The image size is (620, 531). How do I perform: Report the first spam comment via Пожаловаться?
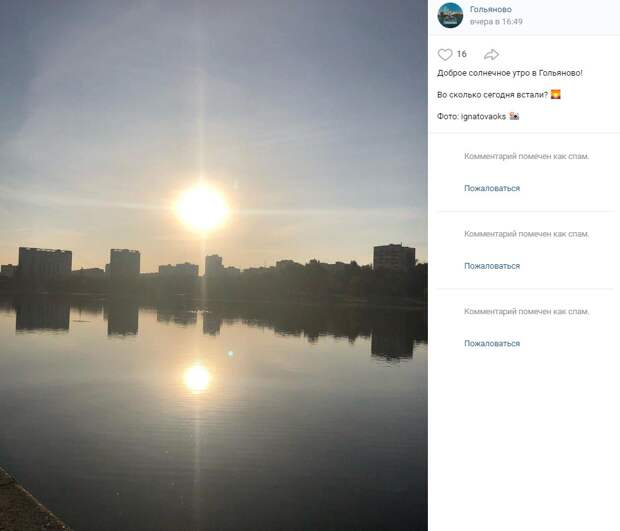click(x=492, y=188)
